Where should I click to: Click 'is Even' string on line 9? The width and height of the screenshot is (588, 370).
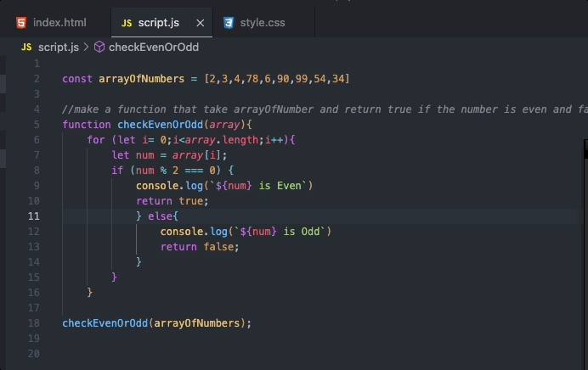coord(280,186)
